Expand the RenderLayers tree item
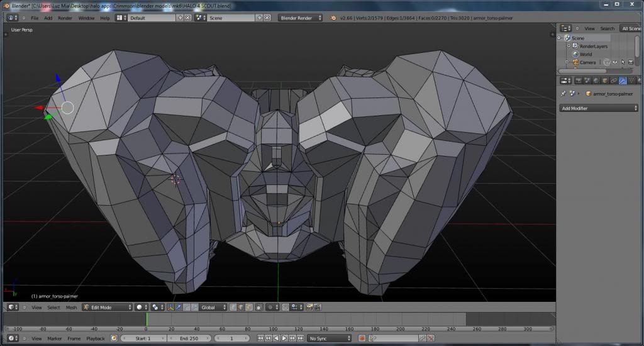644x346 pixels. coord(569,47)
